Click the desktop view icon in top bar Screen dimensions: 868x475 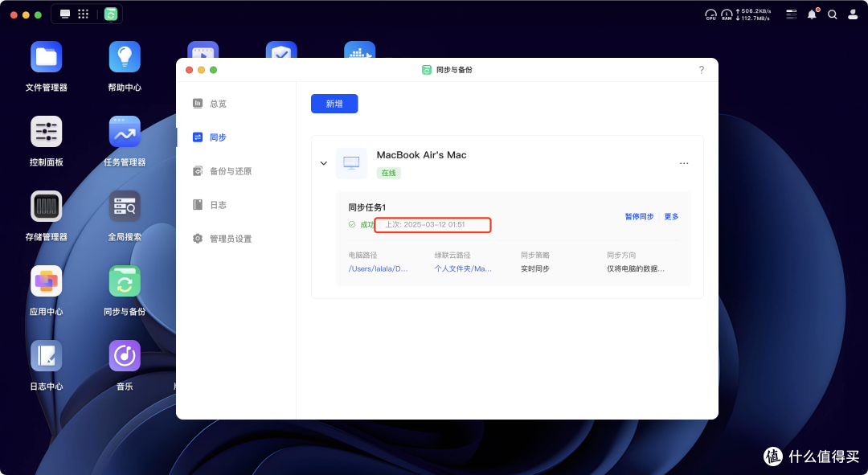coord(65,14)
